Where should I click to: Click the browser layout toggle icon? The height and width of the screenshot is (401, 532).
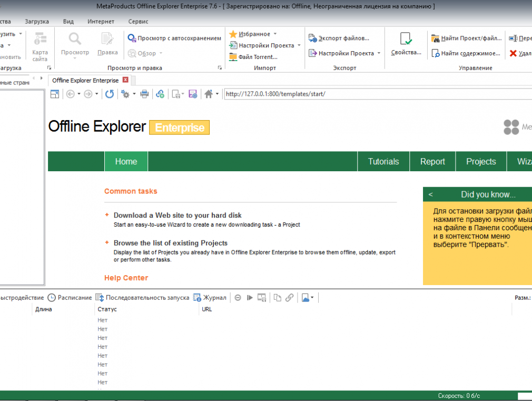(55, 94)
